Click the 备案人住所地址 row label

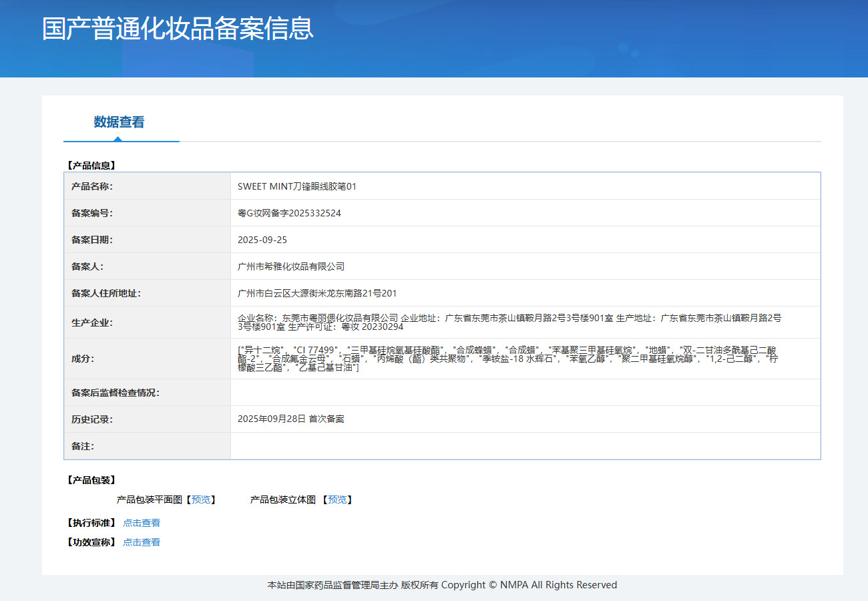(106, 293)
